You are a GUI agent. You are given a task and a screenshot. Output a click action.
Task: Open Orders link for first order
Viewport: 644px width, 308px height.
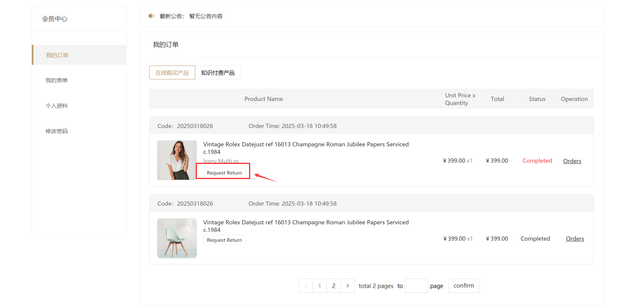[572, 161]
